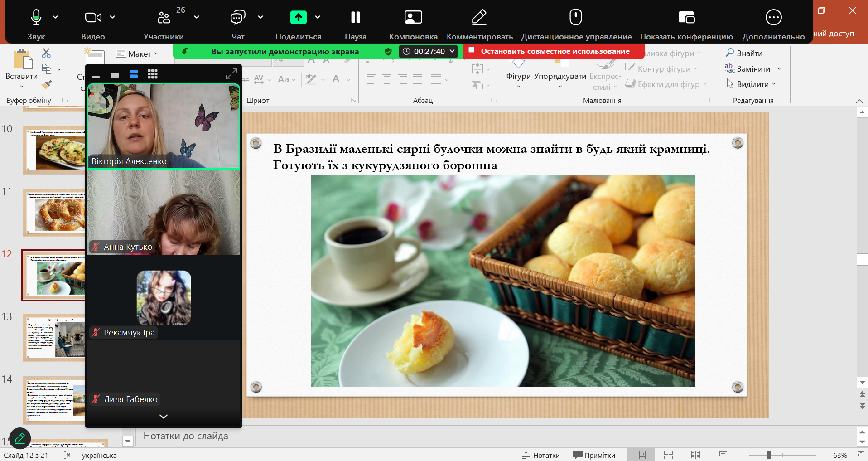
Task: Turn off the Zoom video camera
Action: 93,18
